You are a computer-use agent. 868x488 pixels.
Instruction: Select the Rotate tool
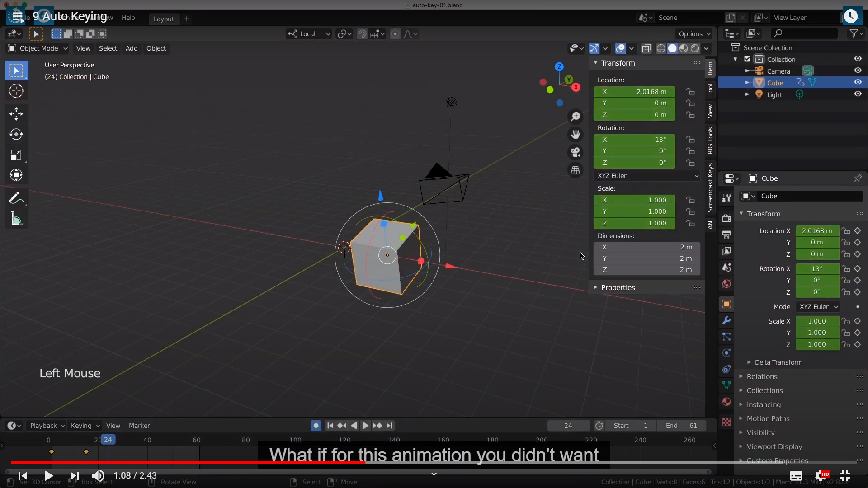(16, 134)
